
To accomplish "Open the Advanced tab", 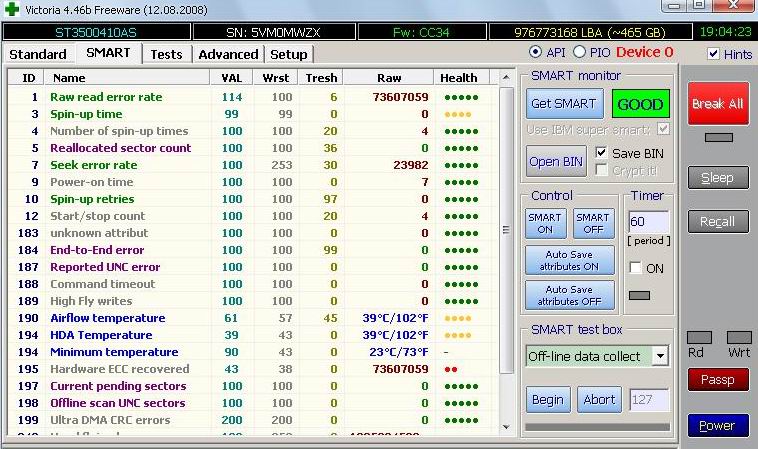I will pos(228,54).
